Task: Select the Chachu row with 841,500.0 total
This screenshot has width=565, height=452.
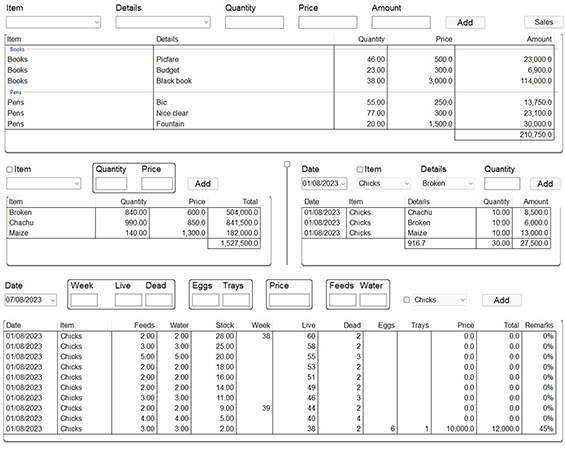Action: [134, 223]
